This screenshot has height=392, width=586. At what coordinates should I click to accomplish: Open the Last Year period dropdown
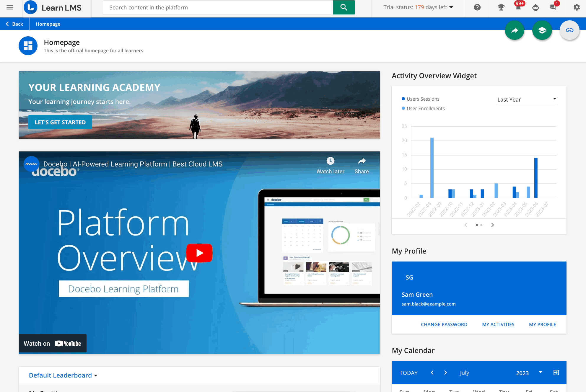(x=527, y=99)
